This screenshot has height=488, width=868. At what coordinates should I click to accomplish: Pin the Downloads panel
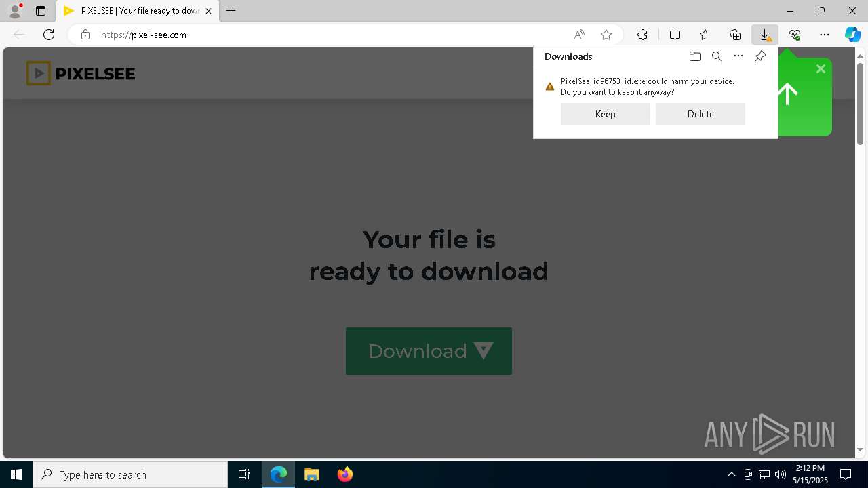(760, 56)
